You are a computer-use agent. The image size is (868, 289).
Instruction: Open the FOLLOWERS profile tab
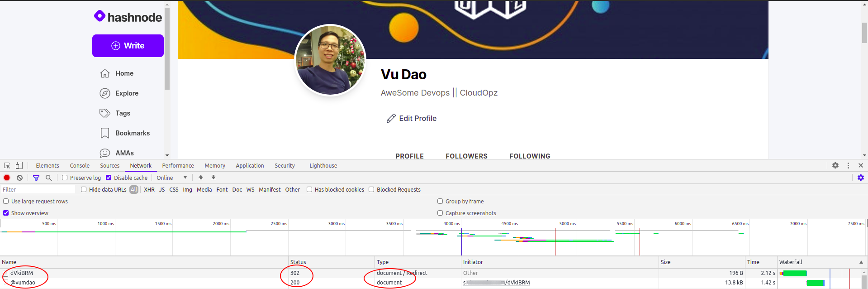click(x=466, y=156)
